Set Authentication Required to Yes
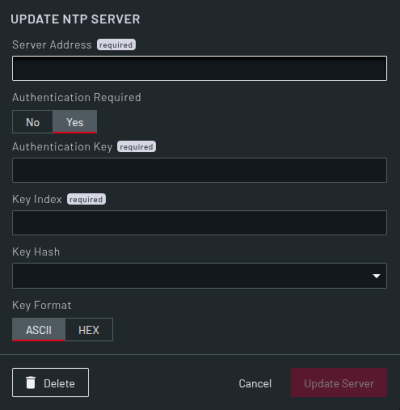The image size is (400, 410). [75, 122]
